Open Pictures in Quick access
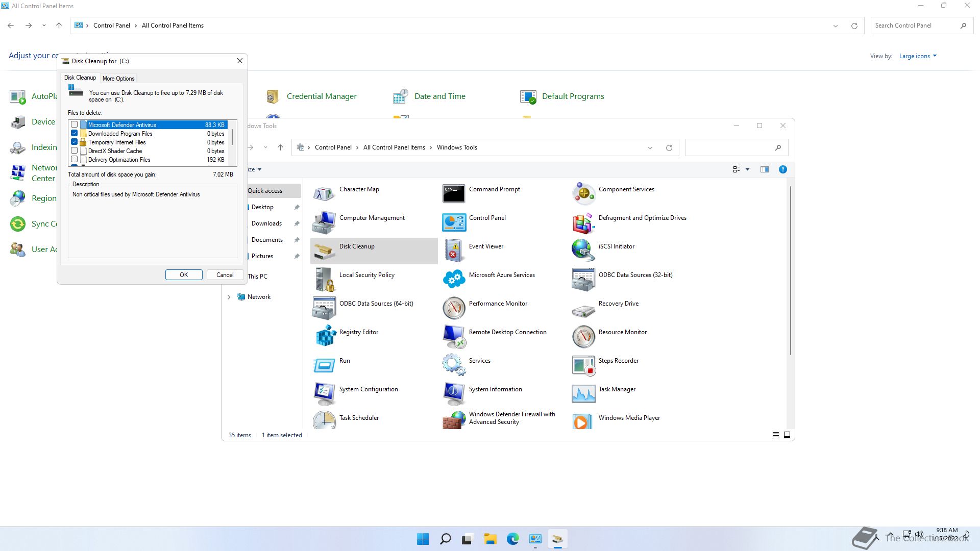The image size is (980, 551). [262, 256]
